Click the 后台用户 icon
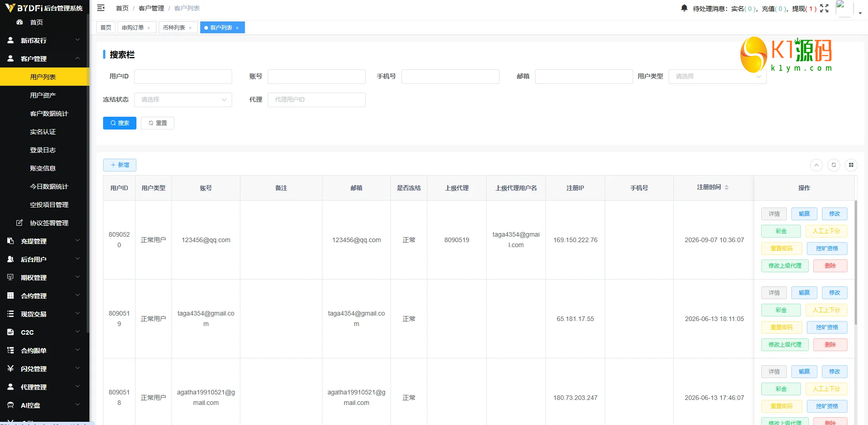Screen dimensions: 868x425 point(10,259)
